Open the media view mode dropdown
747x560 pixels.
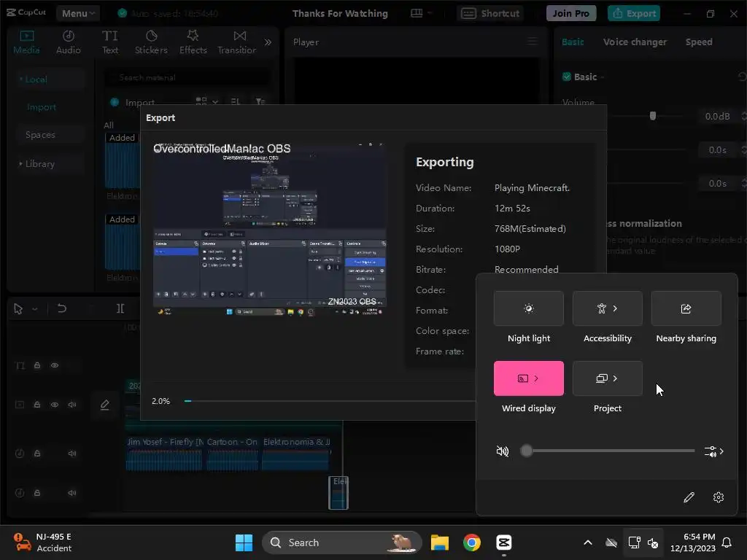click(x=206, y=101)
